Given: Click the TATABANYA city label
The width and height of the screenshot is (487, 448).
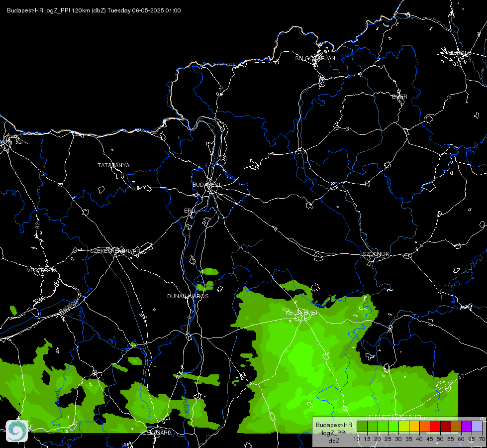Looking at the screenshot, I should click(x=113, y=165).
